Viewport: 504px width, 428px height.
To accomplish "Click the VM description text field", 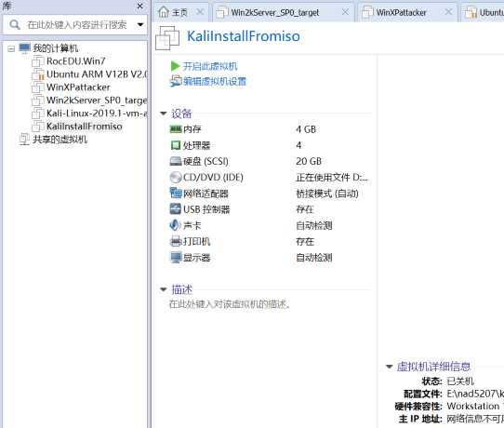I will pos(230,304).
